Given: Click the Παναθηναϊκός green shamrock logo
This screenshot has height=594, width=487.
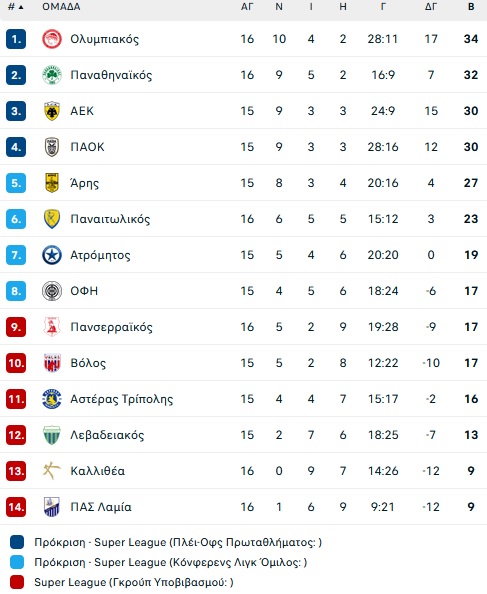Looking at the screenshot, I should (52, 75).
